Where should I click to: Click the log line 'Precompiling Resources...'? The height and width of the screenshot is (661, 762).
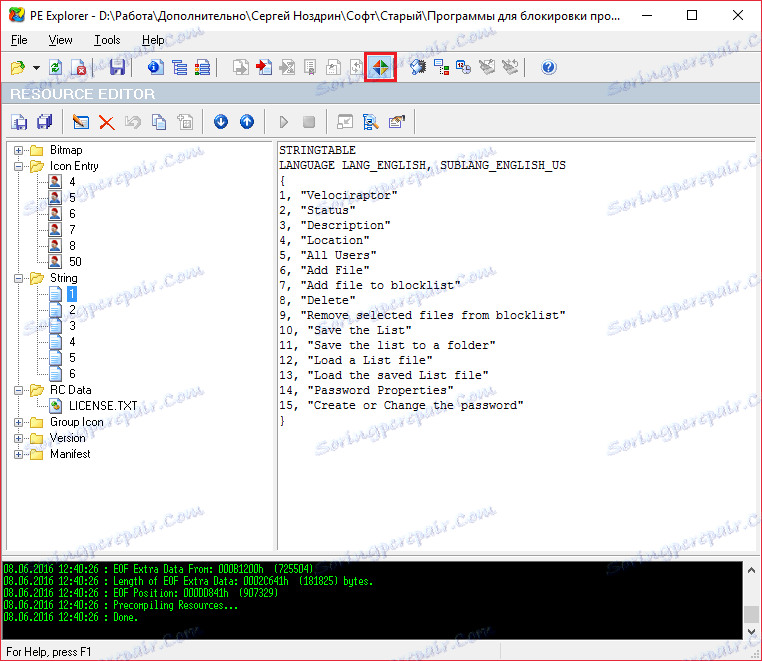pyautogui.click(x=121, y=605)
